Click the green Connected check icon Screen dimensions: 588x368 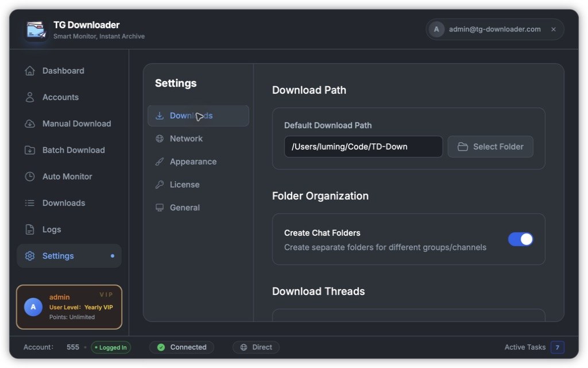[x=161, y=347]
